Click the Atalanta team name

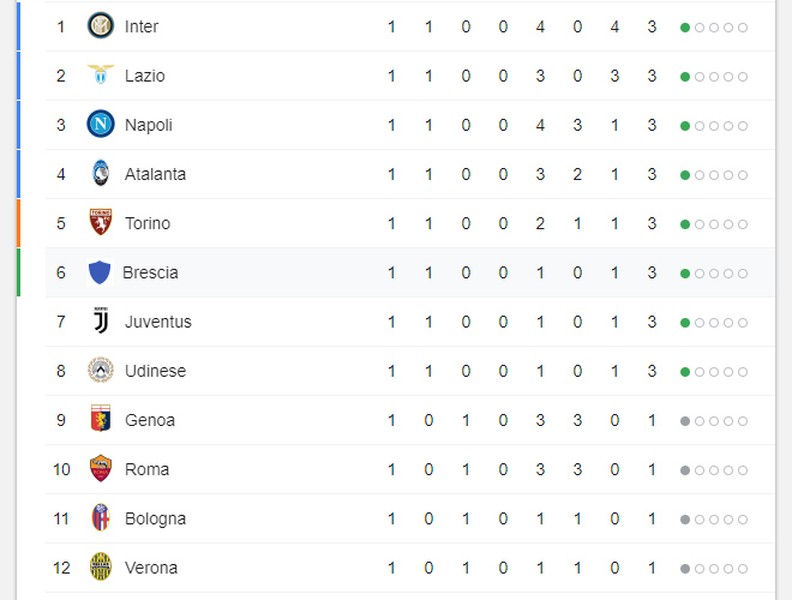pyautogui.click(x=155, y=174)
